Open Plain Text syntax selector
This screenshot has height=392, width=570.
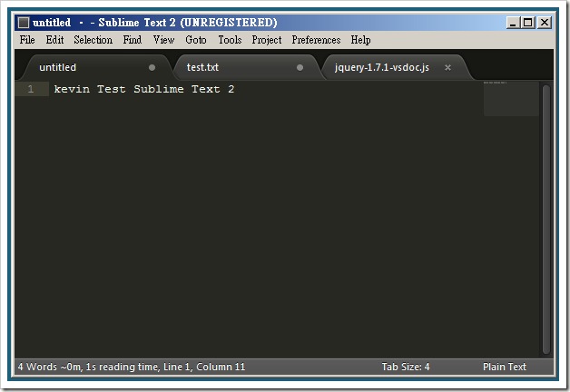pos(505,367)
